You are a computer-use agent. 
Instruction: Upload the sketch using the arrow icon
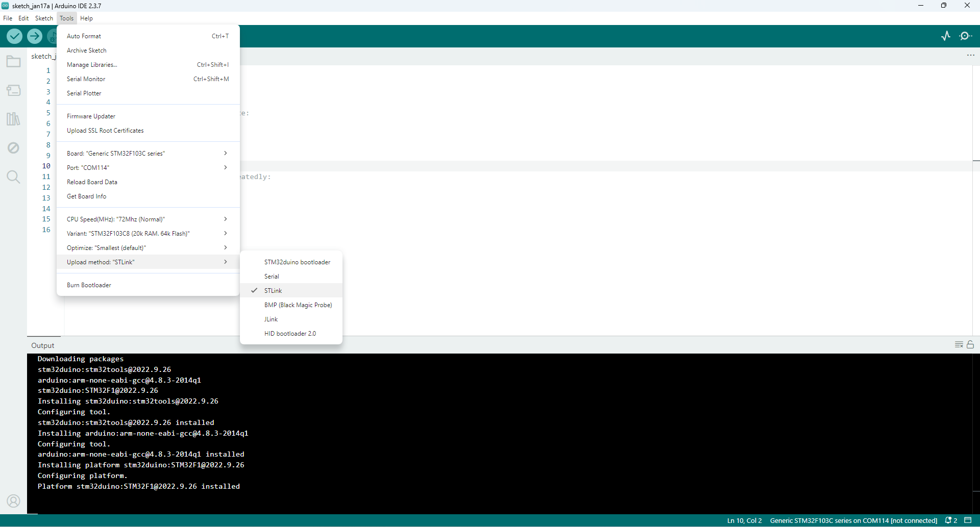[34, 36]
